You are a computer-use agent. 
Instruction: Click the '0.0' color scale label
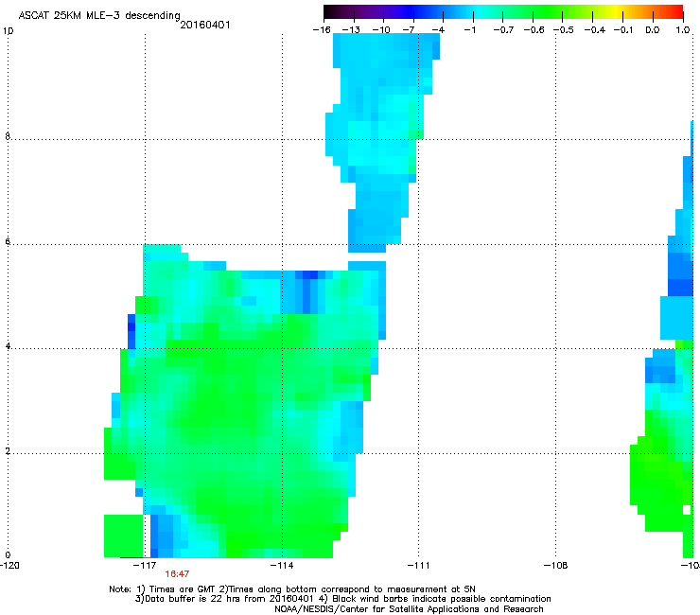(653, 30)
